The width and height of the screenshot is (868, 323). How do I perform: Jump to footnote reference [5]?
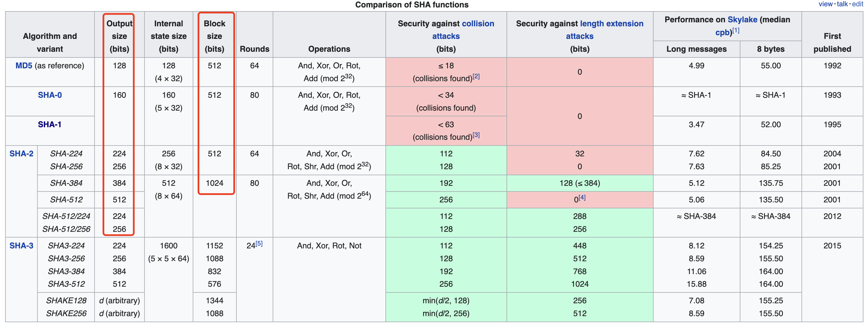259,244
